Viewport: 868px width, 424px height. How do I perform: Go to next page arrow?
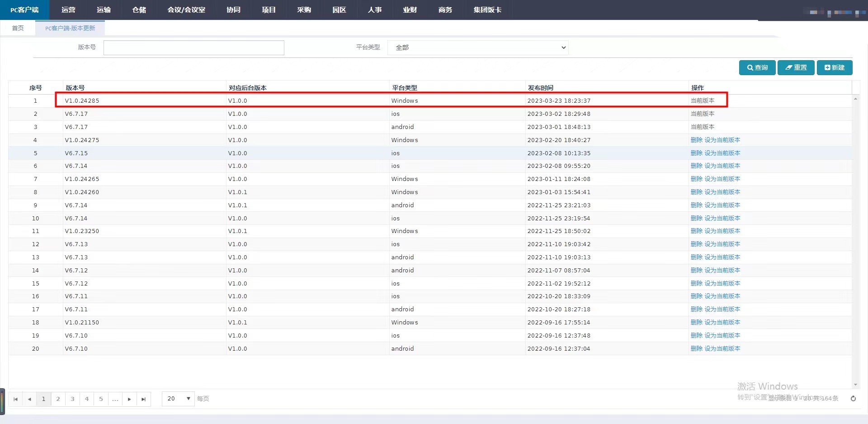(x=129, y=399)
